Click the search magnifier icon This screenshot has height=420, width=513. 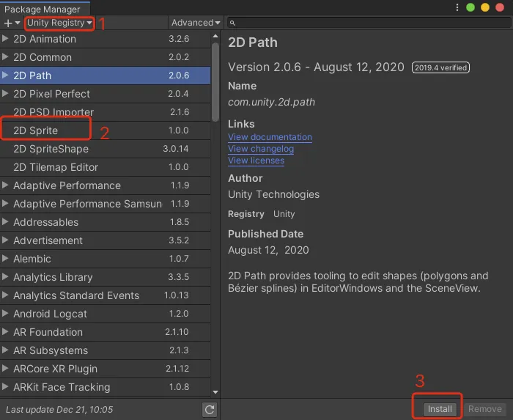232,23
